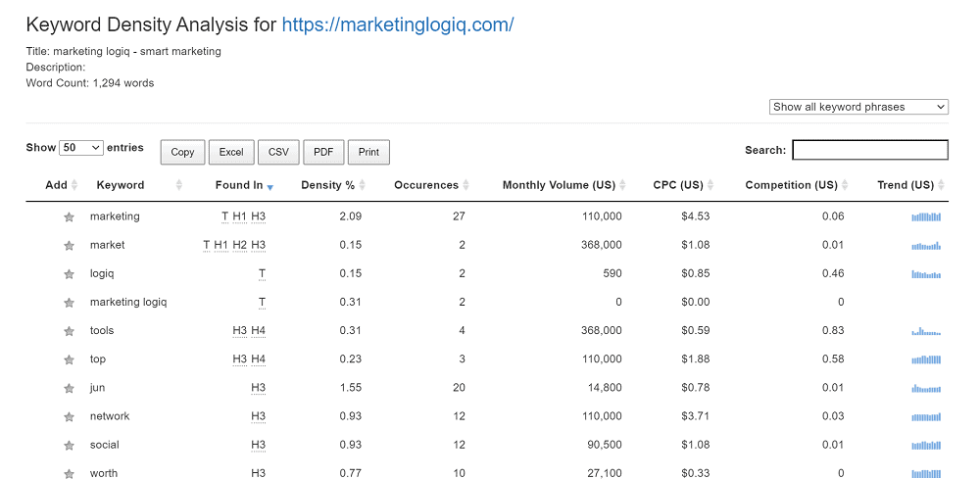Click the 'network' keyword cell

110,416
